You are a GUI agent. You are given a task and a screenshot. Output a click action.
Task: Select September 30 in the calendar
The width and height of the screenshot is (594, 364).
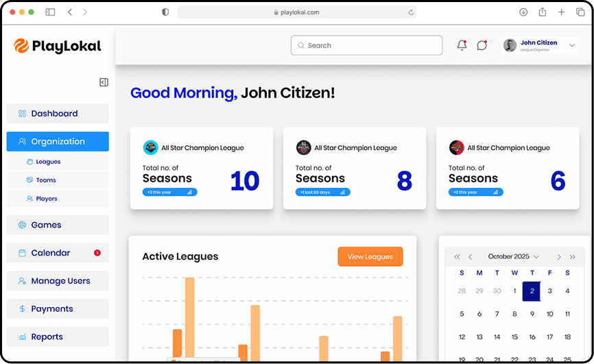tap(497, 291)
